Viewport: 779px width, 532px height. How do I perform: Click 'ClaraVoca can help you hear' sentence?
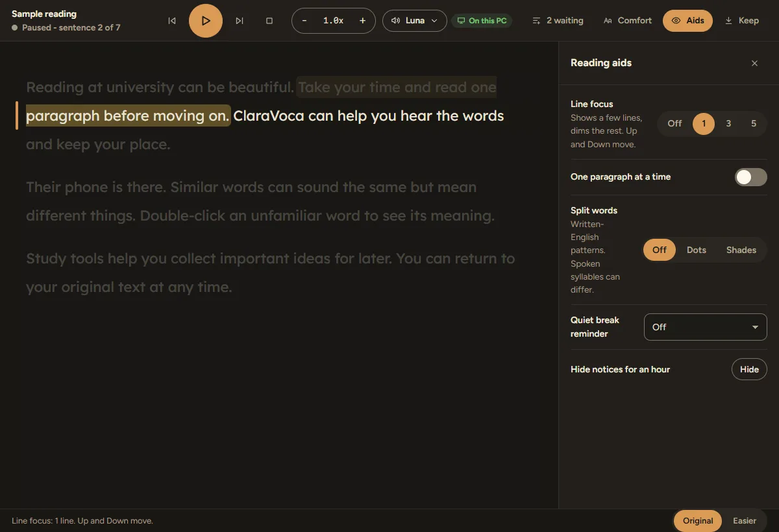[368, 115]
